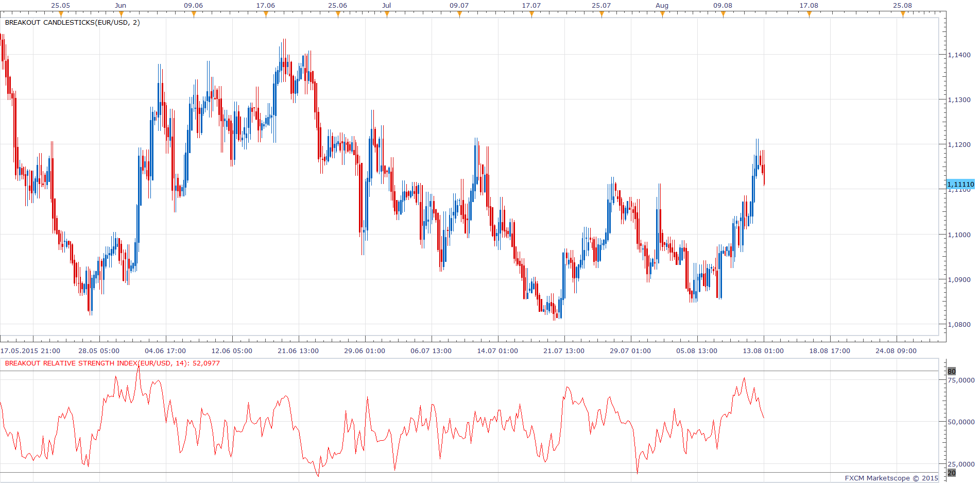Image resolution: width=980 pixels, height=483 pixels.
Task: Click the RSI level 80 tag
Action: [x=952, y=371]
